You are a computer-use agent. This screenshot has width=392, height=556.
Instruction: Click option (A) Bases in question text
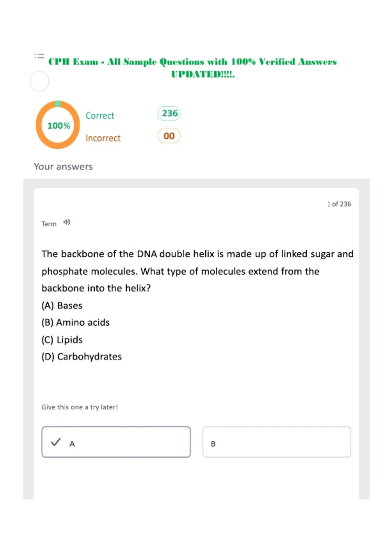62,305
